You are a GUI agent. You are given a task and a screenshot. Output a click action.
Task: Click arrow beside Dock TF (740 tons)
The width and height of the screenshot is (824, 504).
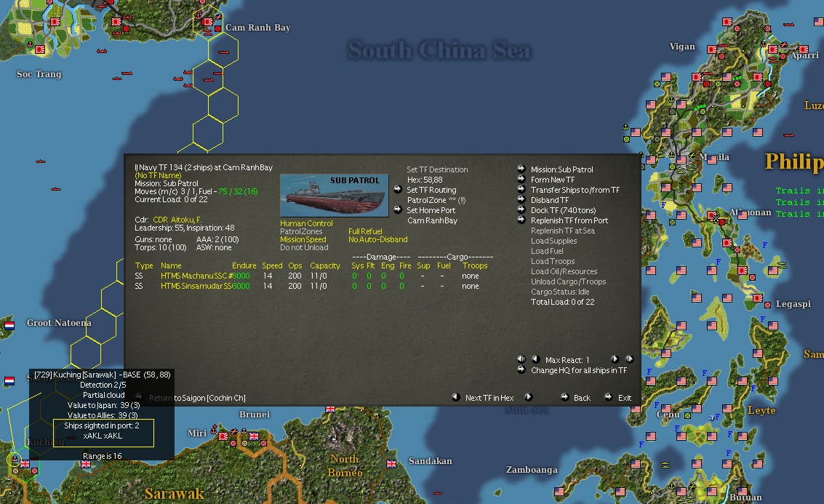(x=521, y=209)
